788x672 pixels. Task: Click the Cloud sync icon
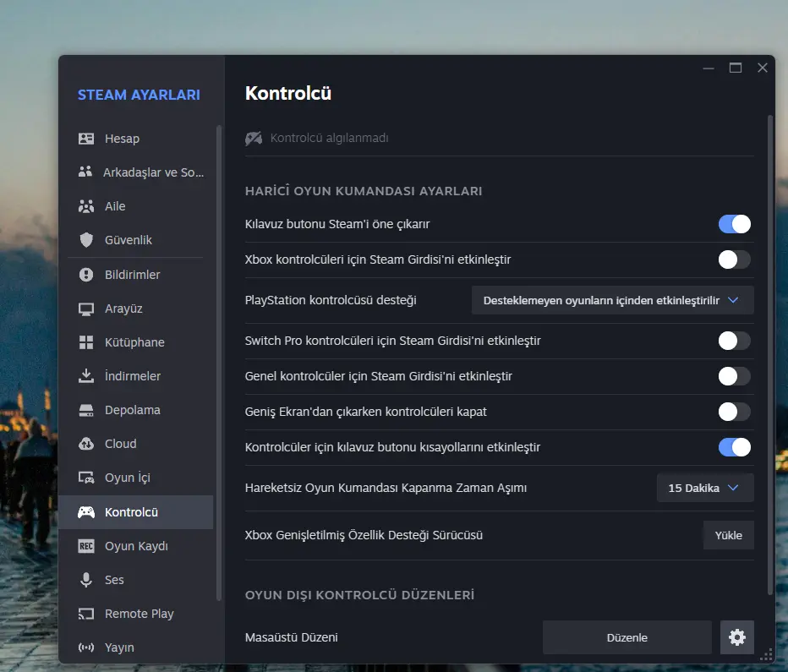click(x=86, y=444)
